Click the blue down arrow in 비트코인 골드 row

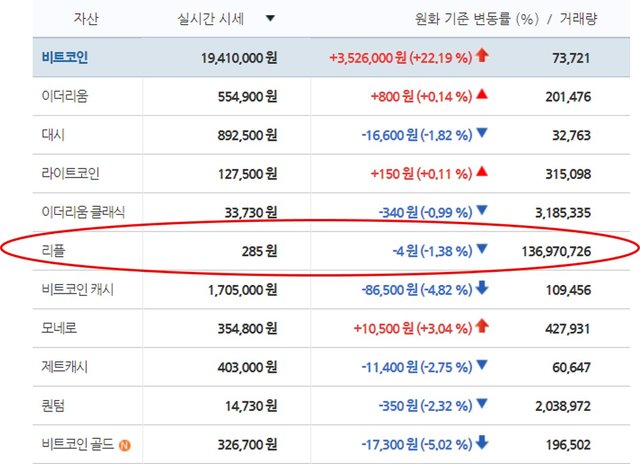point(482,442)
